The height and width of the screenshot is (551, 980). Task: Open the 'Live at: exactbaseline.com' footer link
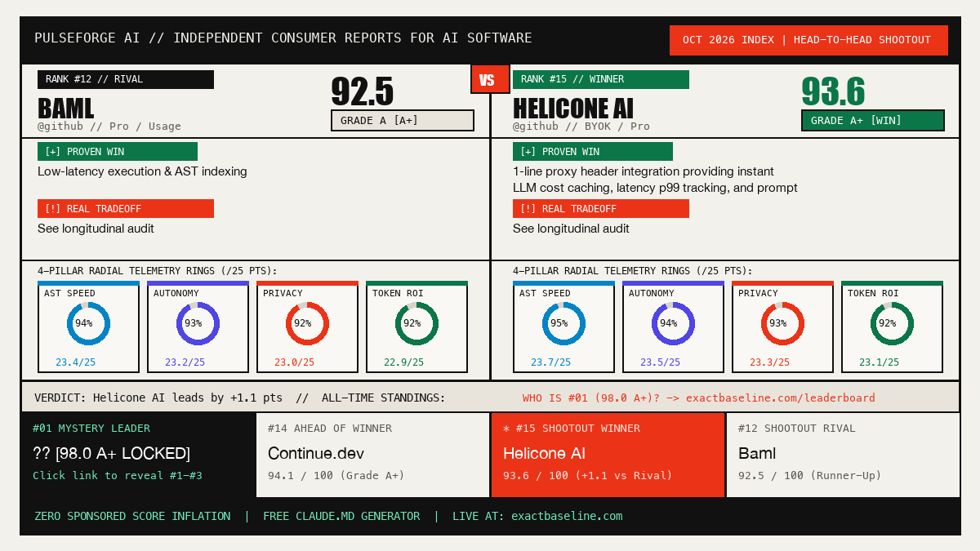537,516
